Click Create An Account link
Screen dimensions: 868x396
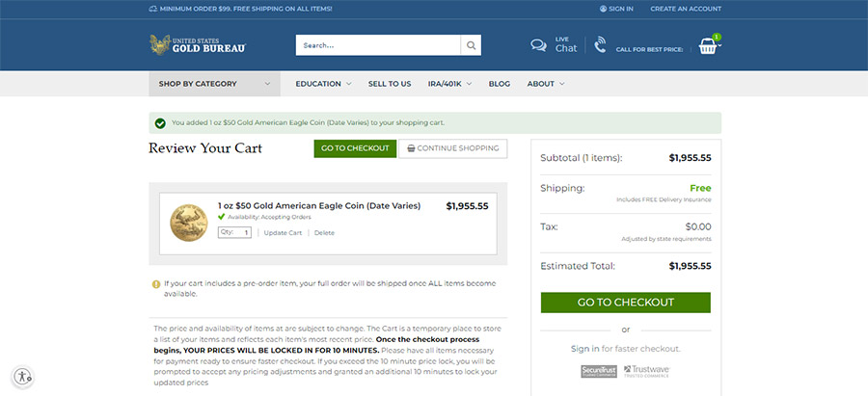pos(686,9)
